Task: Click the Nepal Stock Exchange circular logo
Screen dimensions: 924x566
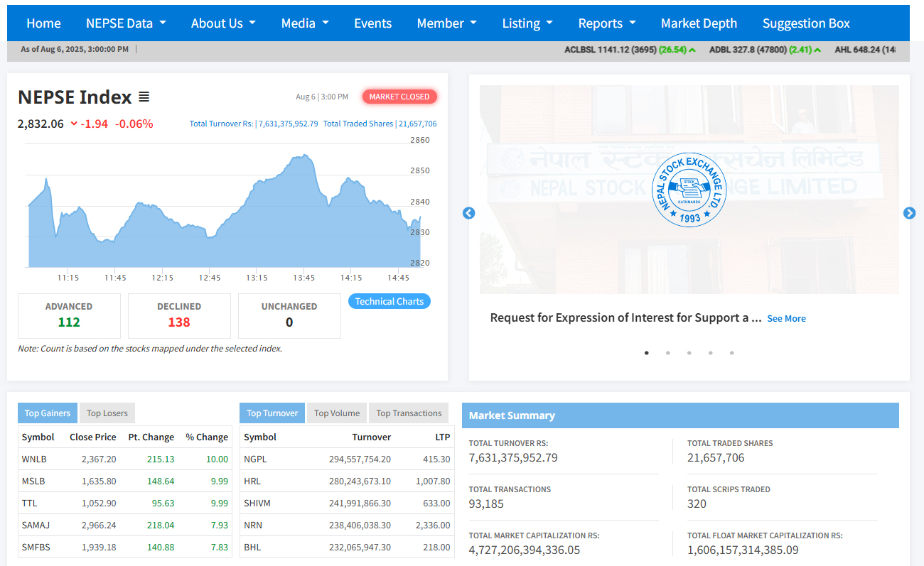Action: click(x=689, y=190)
